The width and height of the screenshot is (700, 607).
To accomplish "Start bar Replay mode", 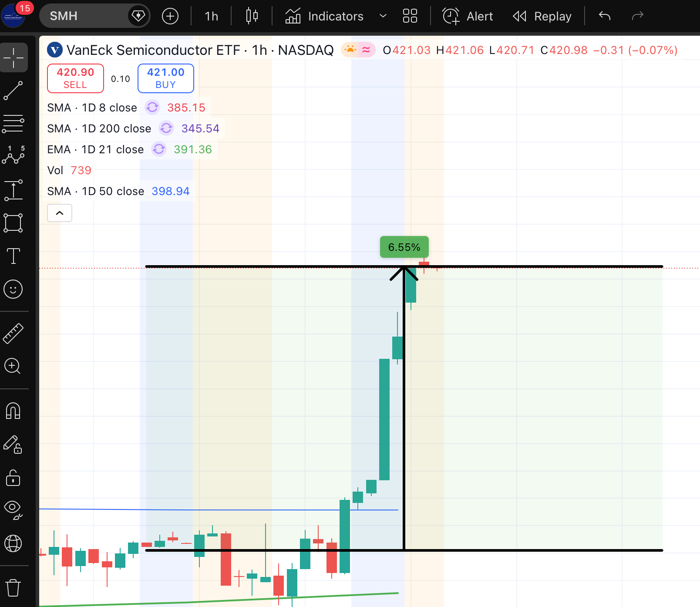I will click(x=542, y=16).
